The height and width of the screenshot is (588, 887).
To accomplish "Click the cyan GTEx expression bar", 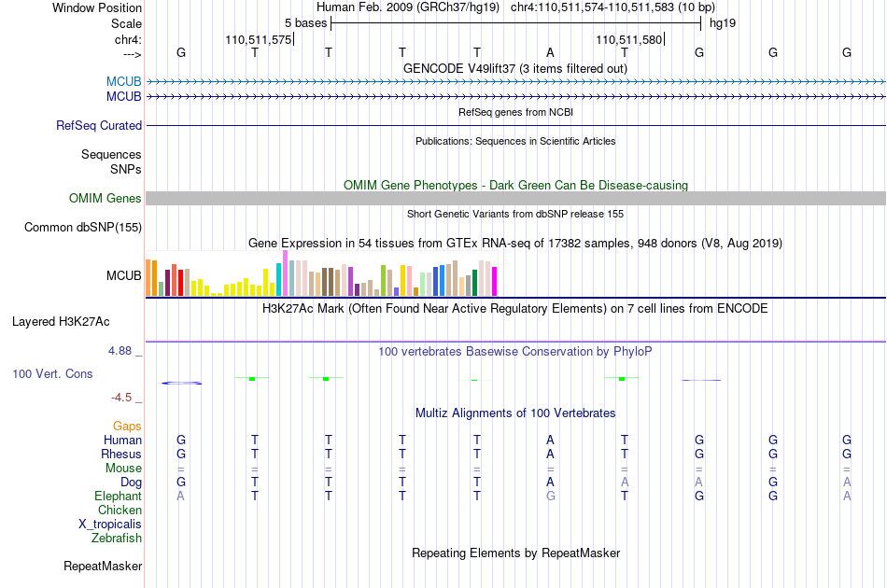I will click(x=279, y=279).
